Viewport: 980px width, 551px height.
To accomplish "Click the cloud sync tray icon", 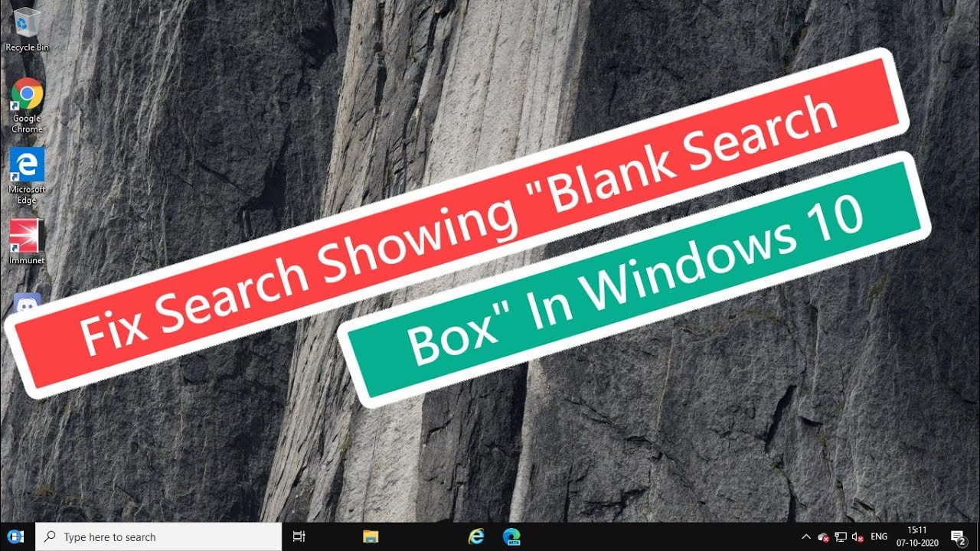I will coord(823,537).
